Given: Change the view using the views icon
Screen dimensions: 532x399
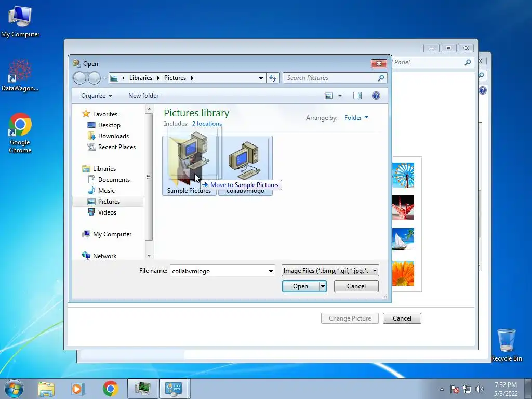Looking at the screenshot, I should tap(329, 96).
